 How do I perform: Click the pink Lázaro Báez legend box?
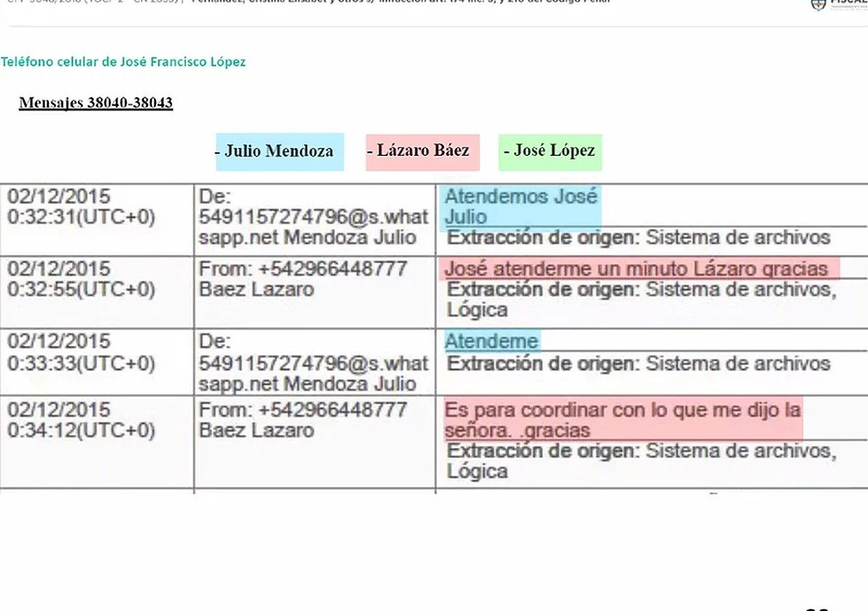(x=422, y=152)
